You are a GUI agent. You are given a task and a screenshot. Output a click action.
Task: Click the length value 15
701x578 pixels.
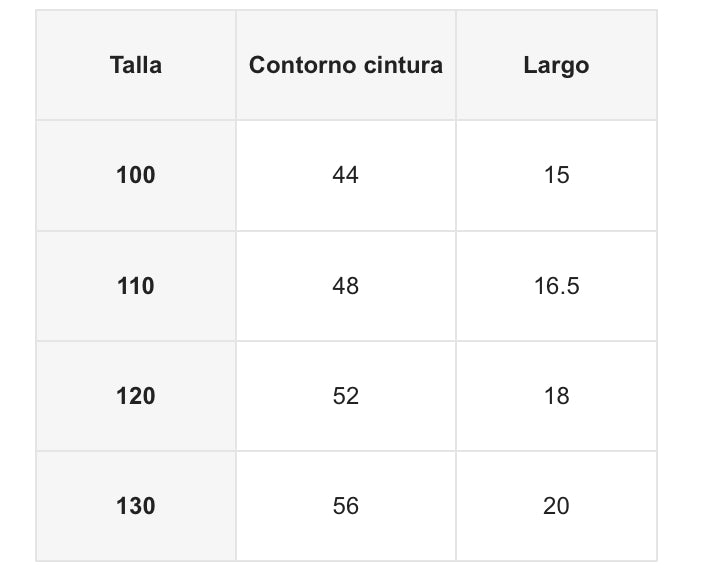pos(556,176)
